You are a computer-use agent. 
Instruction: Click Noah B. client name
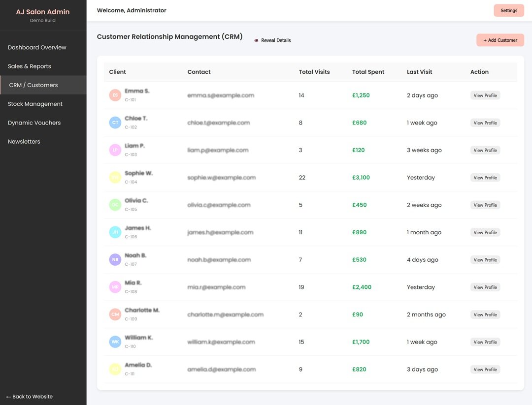[135, 255]
